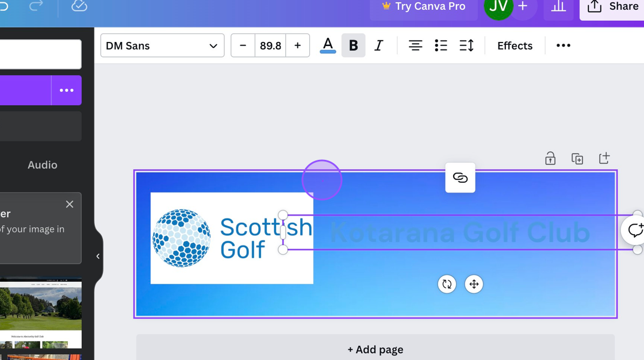Click the redo arrow icon
This screenshot has height=360, width=644.
click(x=36, y=6)
